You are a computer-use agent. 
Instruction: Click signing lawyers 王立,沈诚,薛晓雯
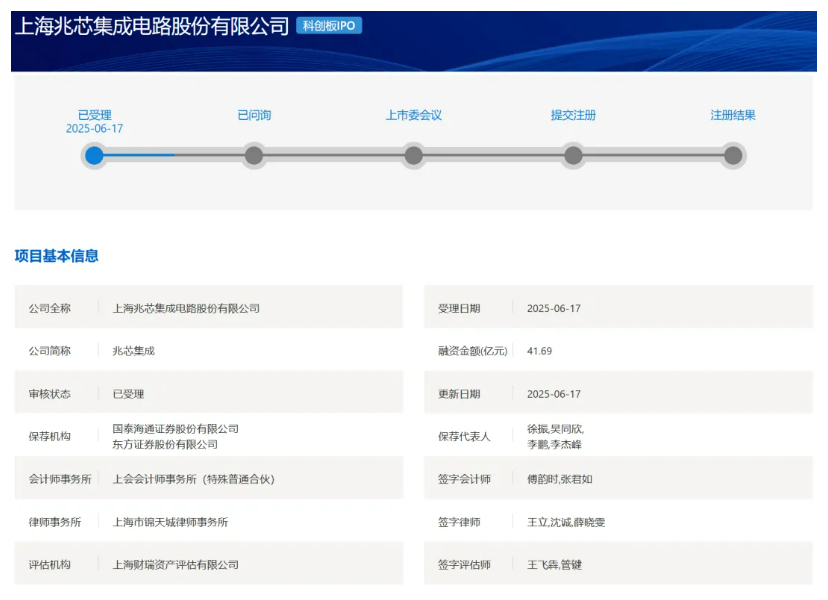coord(566,522)
